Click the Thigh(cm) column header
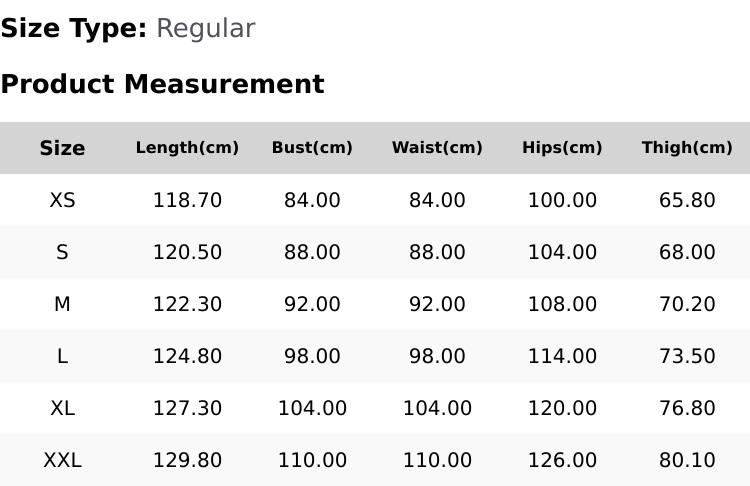 point(687,148)
